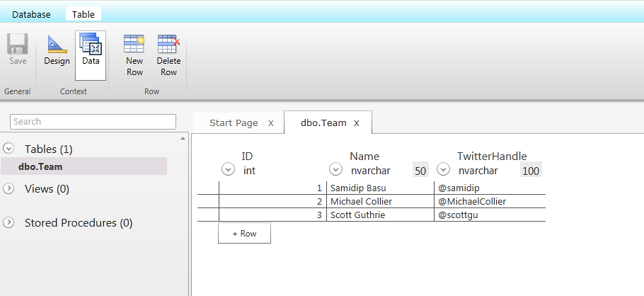Click the Delete Row ribbon icon
Screen dimensions: 644x296
coord(168,45)
